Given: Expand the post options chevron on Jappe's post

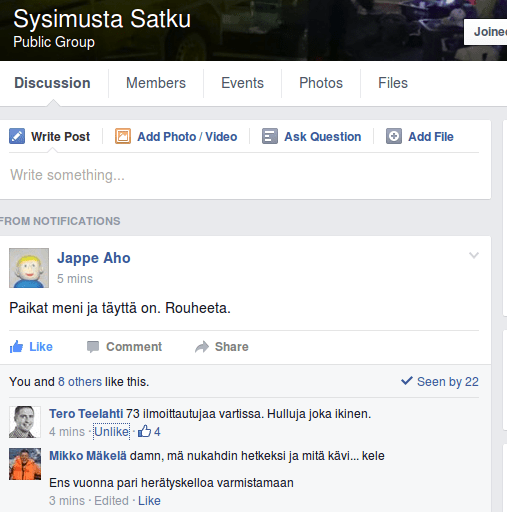Looking at the screenshot, I should click(474, 255).
